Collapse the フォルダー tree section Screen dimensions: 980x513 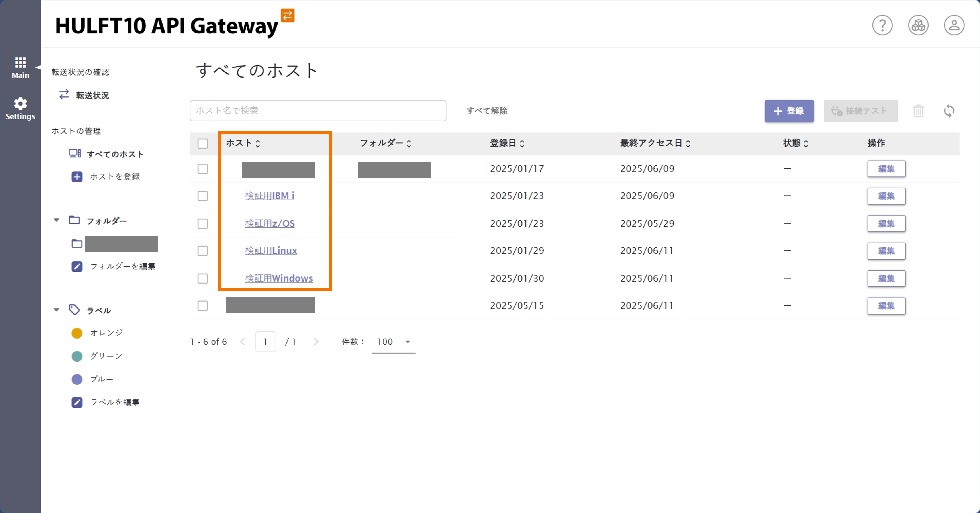(56, 220)
